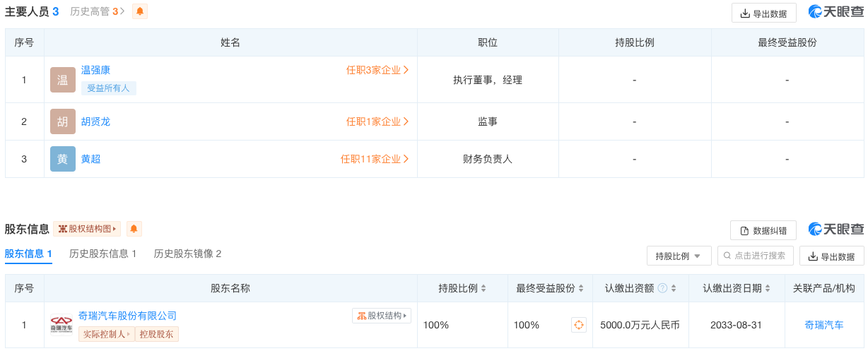Click the 天眼查 logo in the shareholder section
The image size is (868, 351).
(x=836, y=229)
